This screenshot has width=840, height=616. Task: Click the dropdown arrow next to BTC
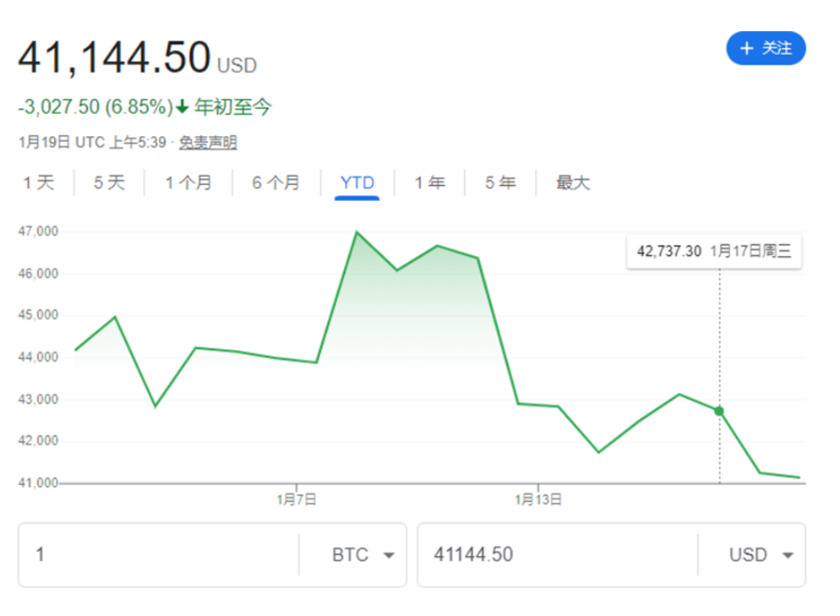coord(389,556)
